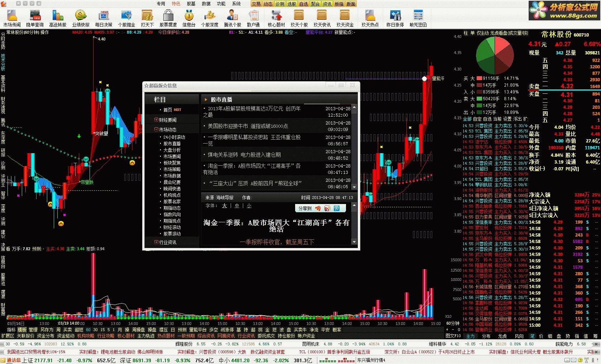The width and height of the screenshot is (601, 364).
Task: Open 个股掘金 funnel icon
Action: point(126,18)
